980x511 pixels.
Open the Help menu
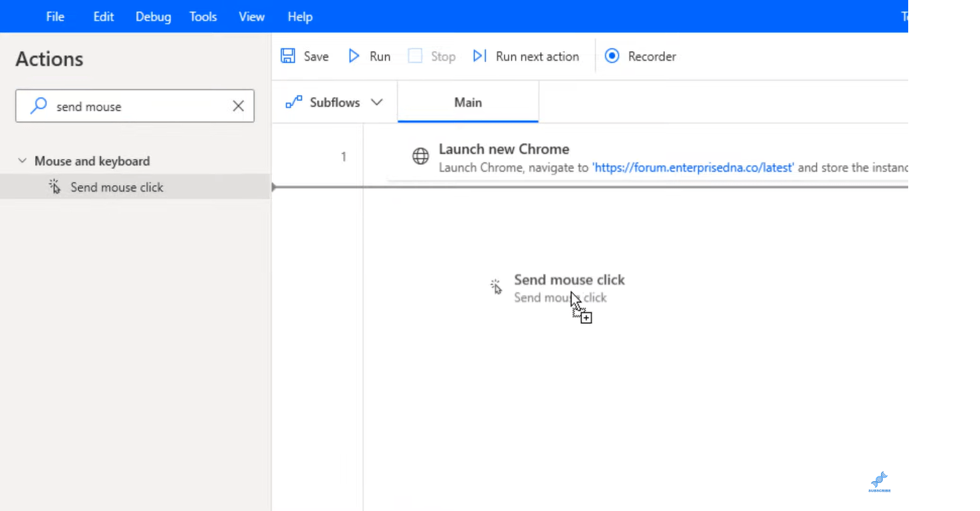[300, 17]
